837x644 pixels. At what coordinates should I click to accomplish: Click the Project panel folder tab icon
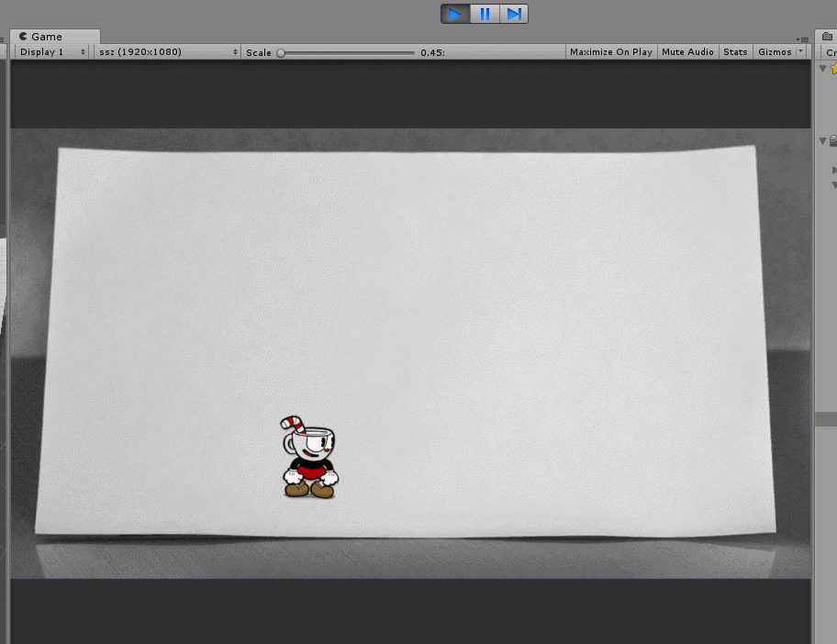coord(828,37)
